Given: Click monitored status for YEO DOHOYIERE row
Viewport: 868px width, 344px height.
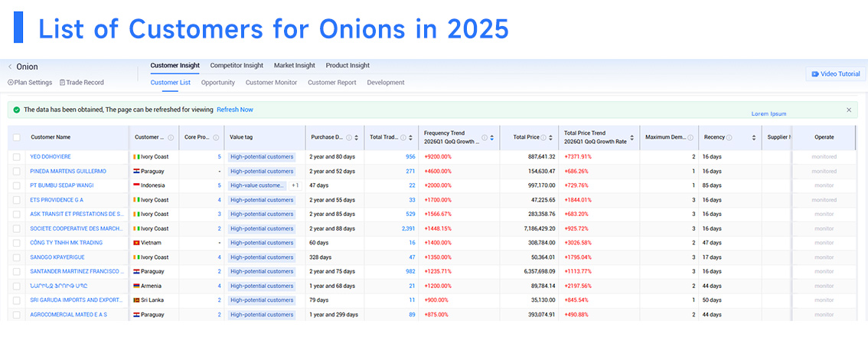Looking at the screenshot, I should coord(824,157).
